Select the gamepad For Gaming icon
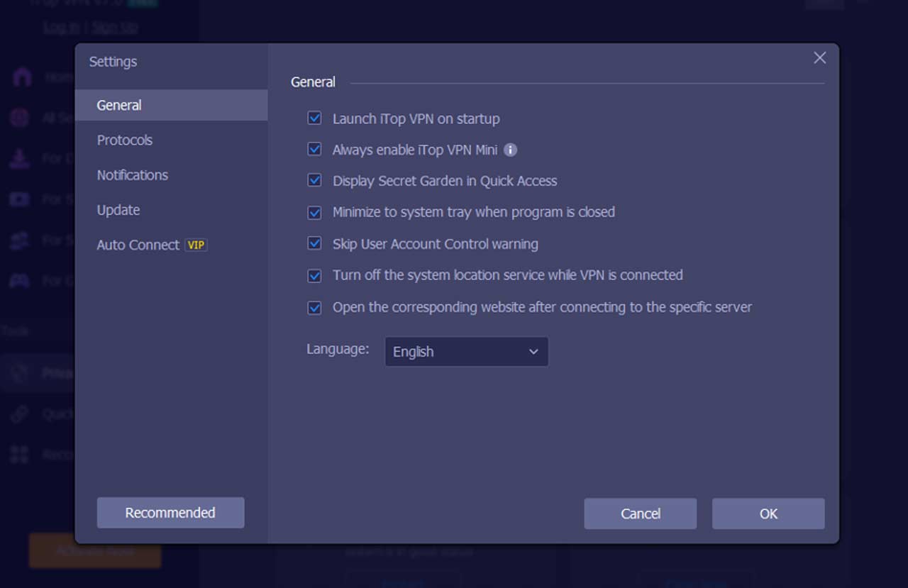Image resolution: width=908 pixels, height=588 pixels. 20,281
